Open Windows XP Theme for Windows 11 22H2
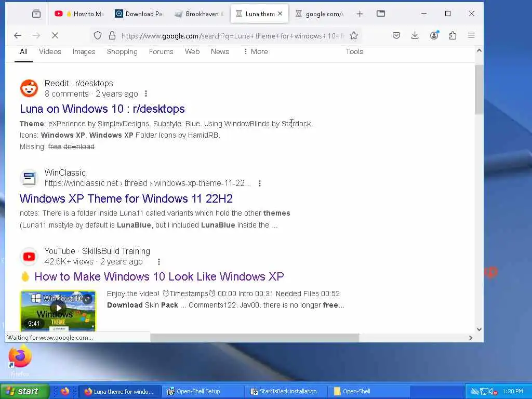532x399 pixels. click(x=126, y=198)
